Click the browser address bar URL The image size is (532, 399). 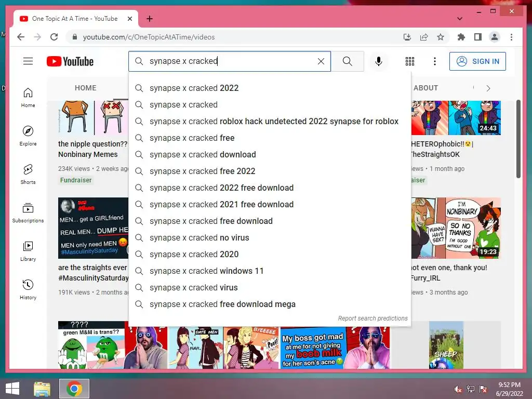149,37
